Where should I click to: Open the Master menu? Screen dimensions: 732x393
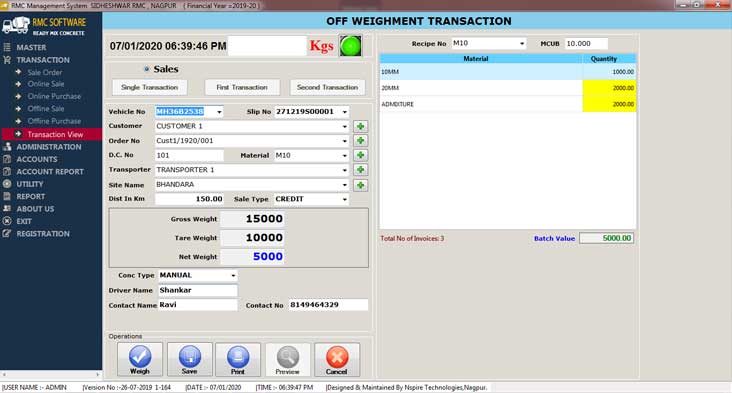coord(31,47)
